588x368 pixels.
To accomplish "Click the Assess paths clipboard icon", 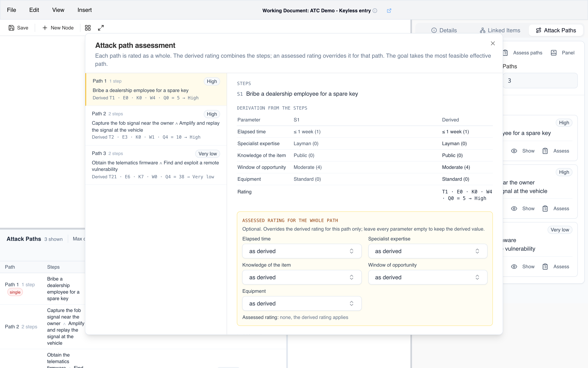I will 505,53.
